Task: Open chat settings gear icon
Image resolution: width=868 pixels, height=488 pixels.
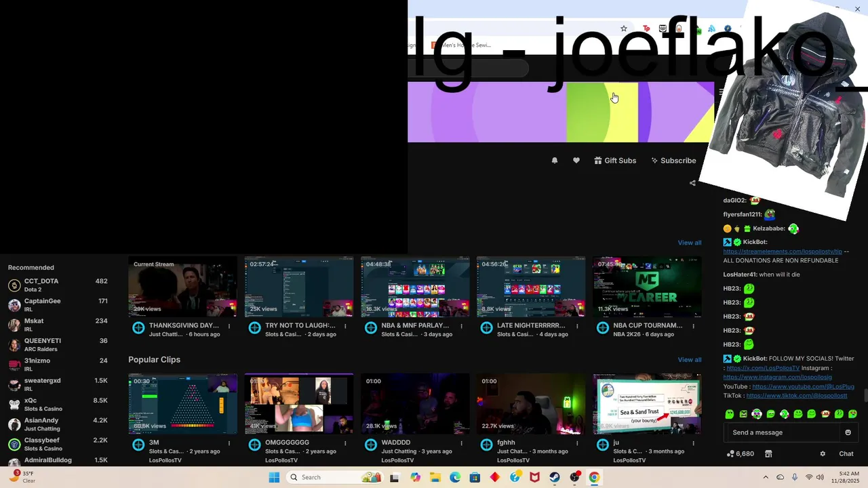Action: [x=823, y=453]
